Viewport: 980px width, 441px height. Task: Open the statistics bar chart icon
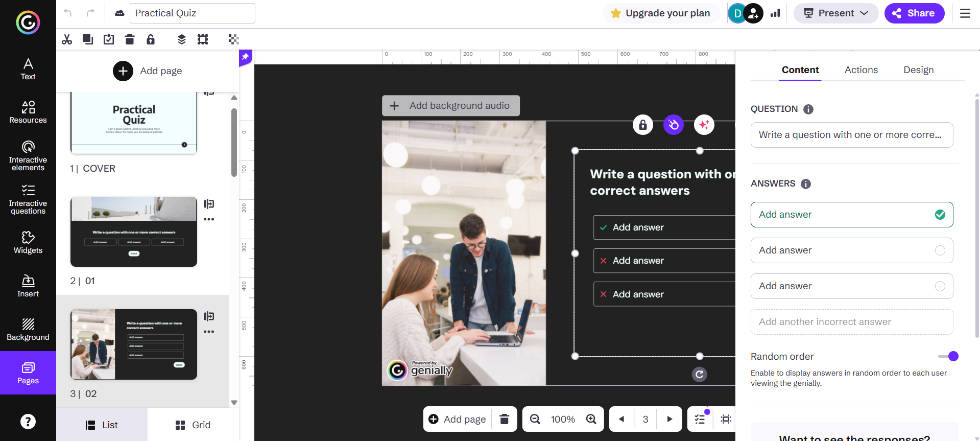point(775,13)
